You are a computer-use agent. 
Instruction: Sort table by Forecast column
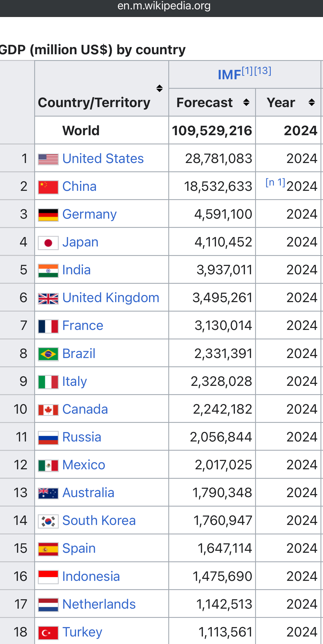click(x=246, y=102)
